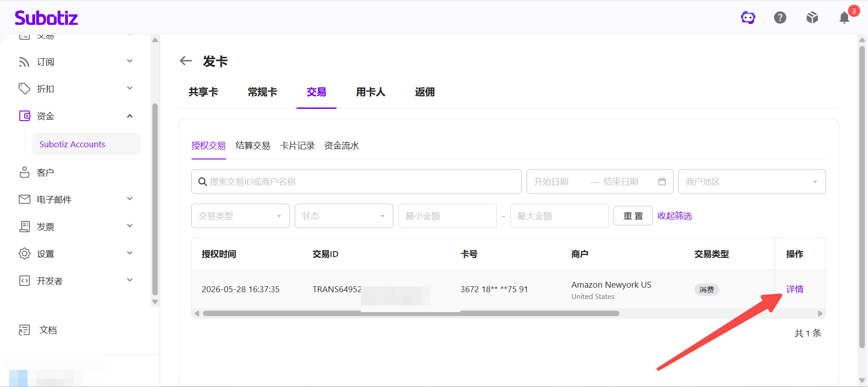
Task: Click the documentation icon
Action: click(24, 330)
